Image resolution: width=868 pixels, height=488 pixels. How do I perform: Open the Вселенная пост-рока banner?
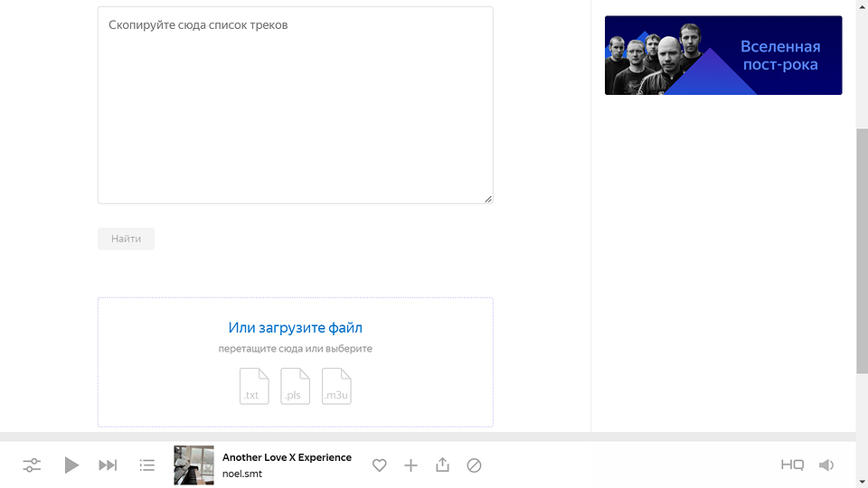723,55
